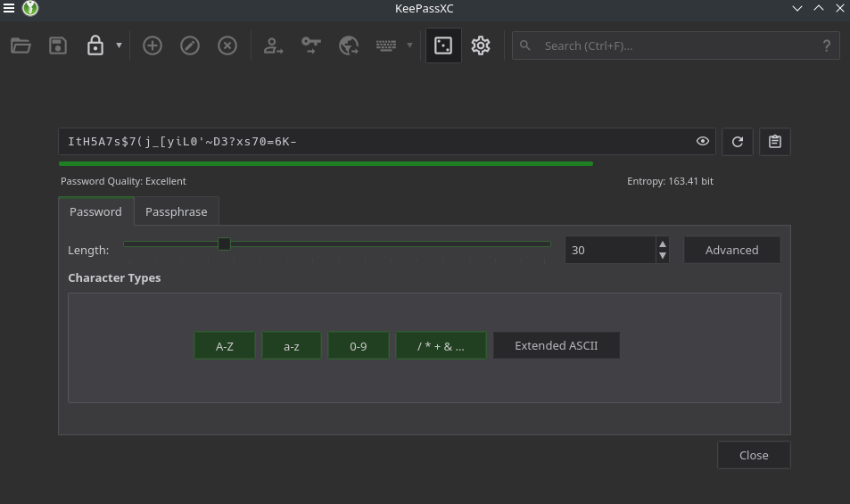Open search help question mark
The image size is (850, 504).
(x=826, y=45)
